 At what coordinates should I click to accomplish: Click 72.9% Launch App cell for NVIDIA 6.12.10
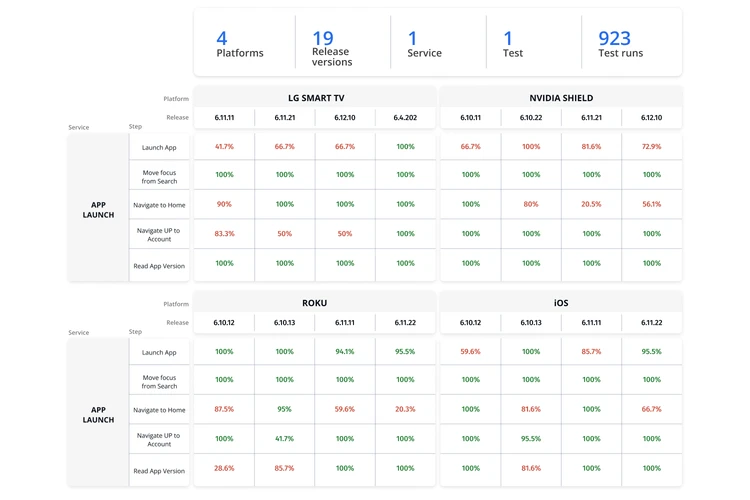pos(651,146)
